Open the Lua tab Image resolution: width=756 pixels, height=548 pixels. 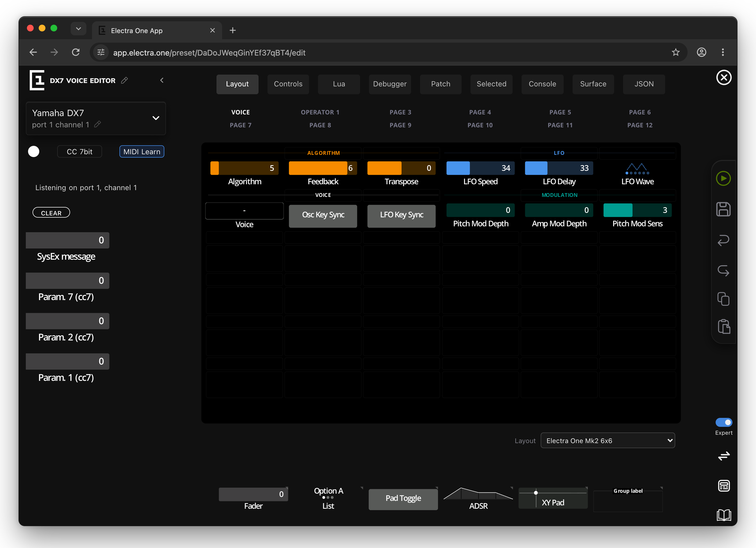[x=339, y=84]
